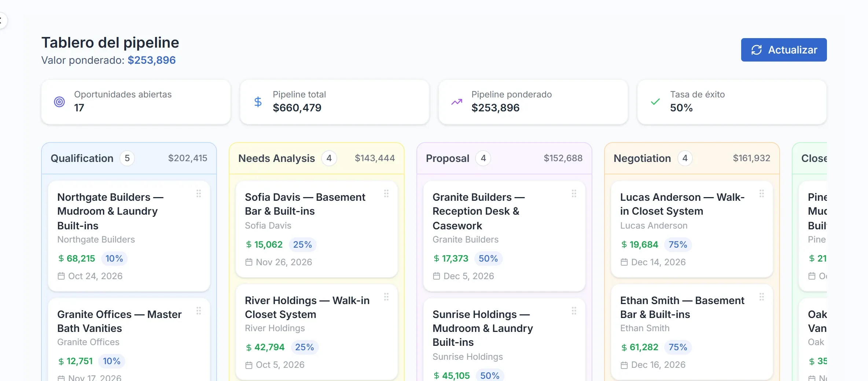Click the calendar icon next to Dec 16, 2026

tap(624, 365)
